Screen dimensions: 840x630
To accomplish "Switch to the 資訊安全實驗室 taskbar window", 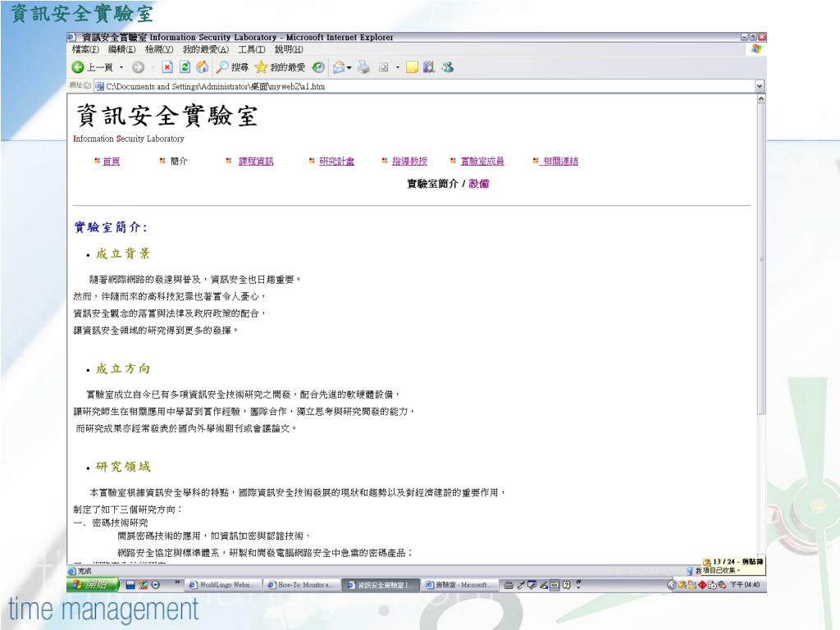I will tap(381, 585).
